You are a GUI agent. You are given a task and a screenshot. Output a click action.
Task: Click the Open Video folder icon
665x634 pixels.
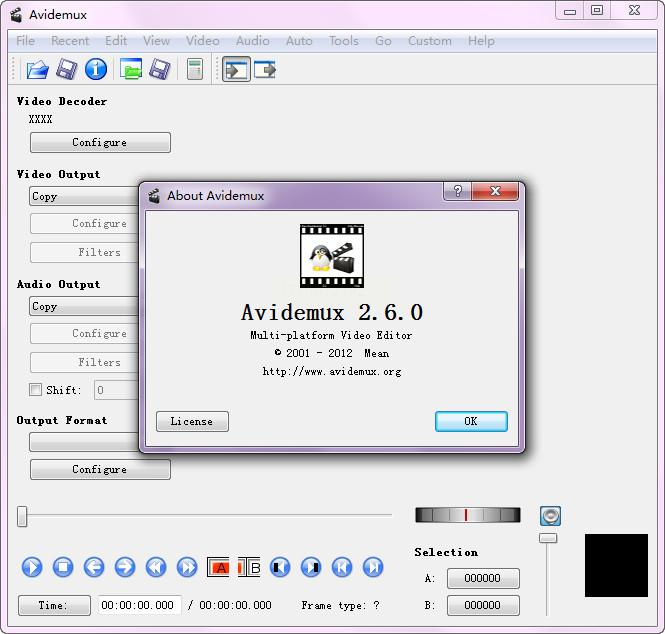coord(37,69)
